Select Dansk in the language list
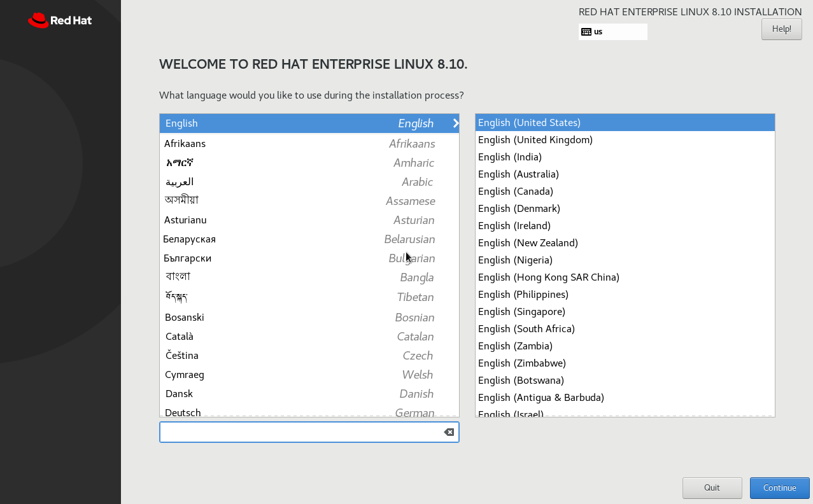 (x=179, y=393)
